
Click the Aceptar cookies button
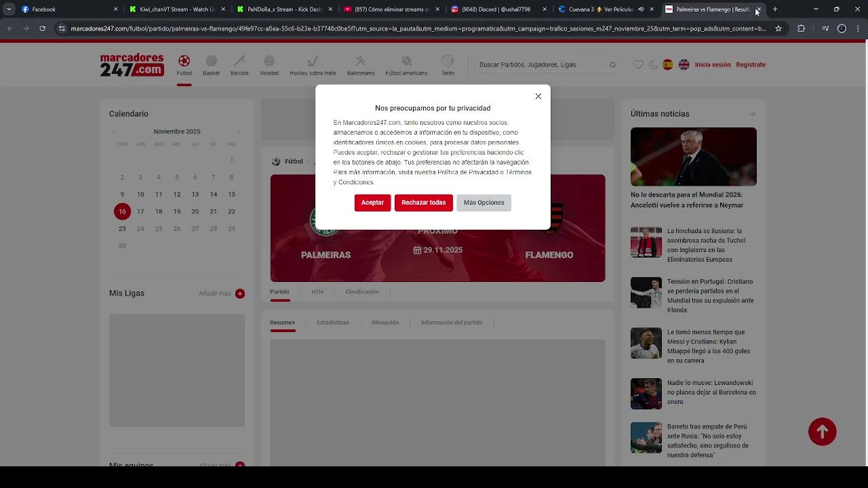pos(372,203)
